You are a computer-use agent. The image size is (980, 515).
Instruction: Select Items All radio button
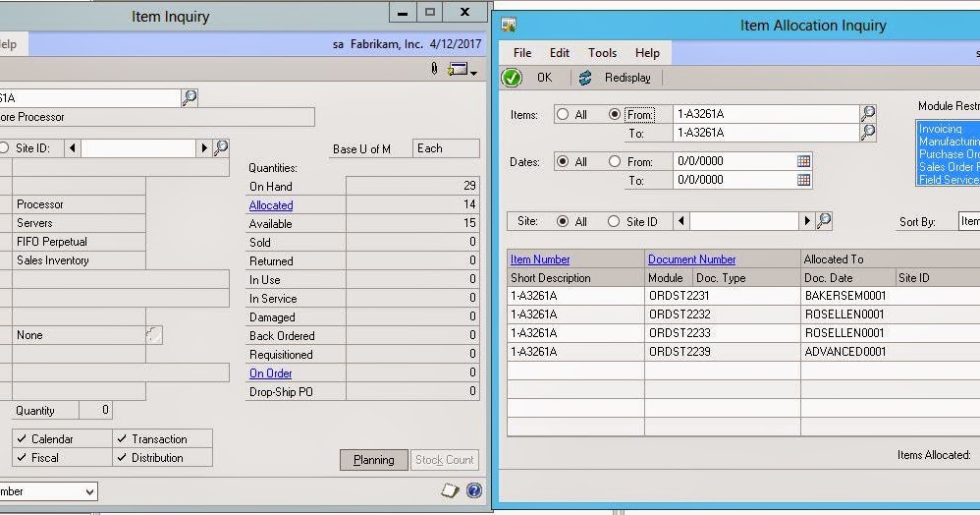563,115
